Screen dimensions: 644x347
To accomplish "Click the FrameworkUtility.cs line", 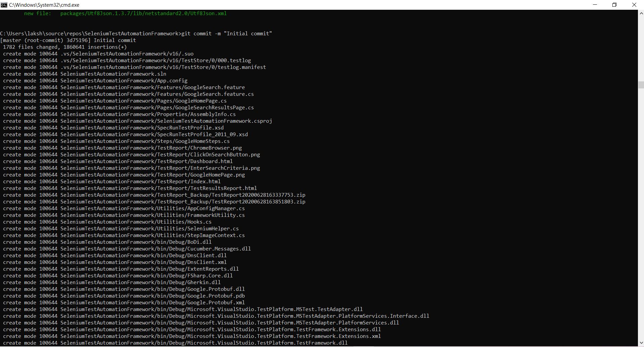I will click(x=124, y=215).
